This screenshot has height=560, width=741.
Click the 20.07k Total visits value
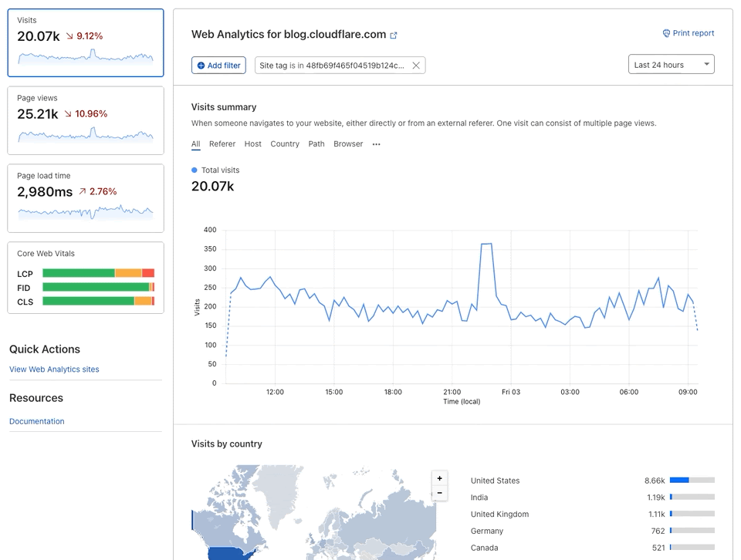click(213, 186)
